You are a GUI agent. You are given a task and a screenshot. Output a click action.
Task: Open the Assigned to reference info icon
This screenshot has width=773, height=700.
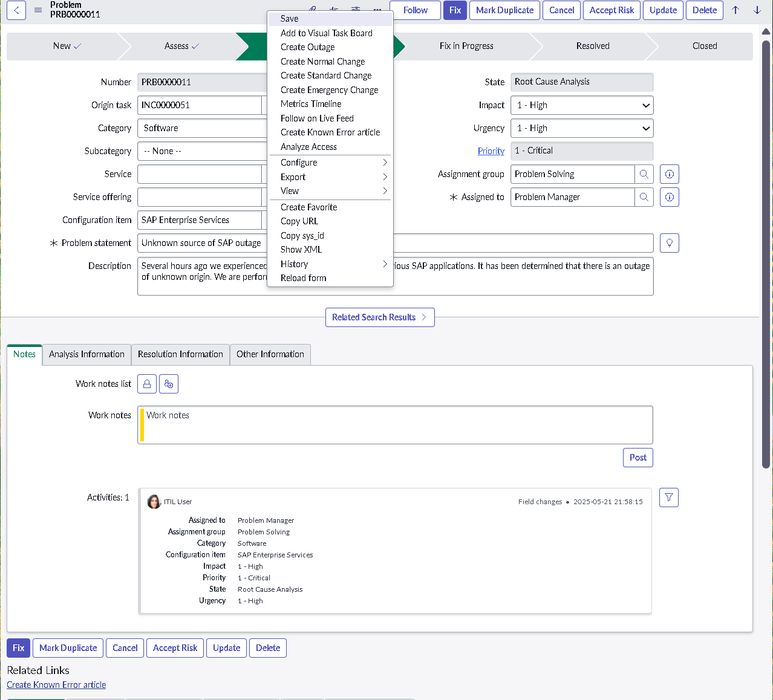point(669,196)
